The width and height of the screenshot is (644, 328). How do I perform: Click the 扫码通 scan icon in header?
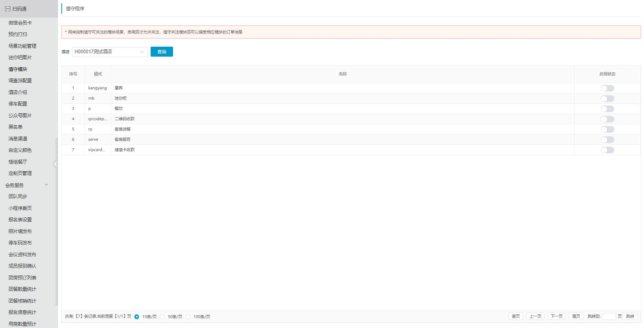(8, 9)
